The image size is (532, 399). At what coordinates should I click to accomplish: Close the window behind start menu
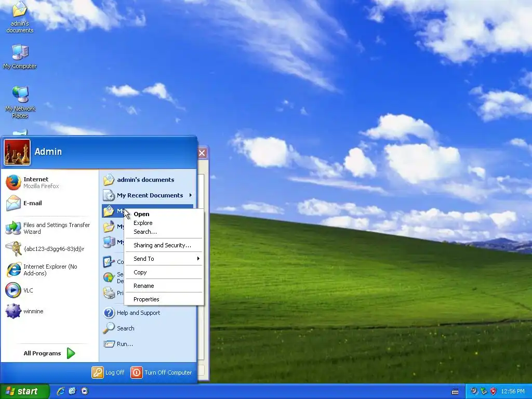coord(202,153)
